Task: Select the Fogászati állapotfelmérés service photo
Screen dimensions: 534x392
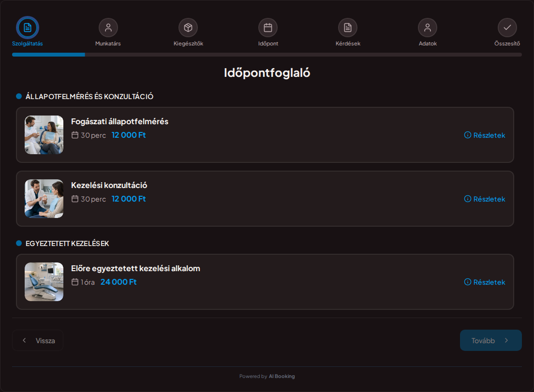Action: pyautogui.click(x=44, y=135)
